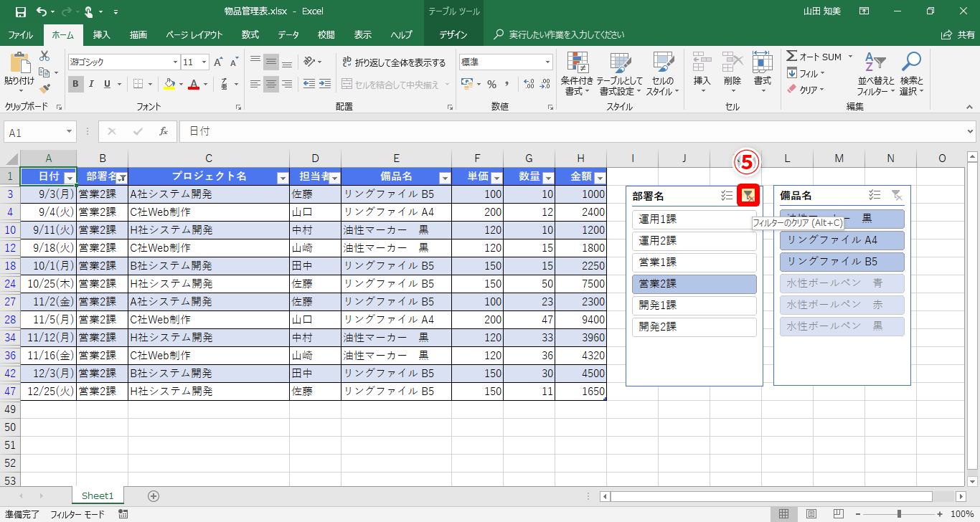
Task: Apply percent style to cells
Action: pyautogui.click(x=492, y=84)
